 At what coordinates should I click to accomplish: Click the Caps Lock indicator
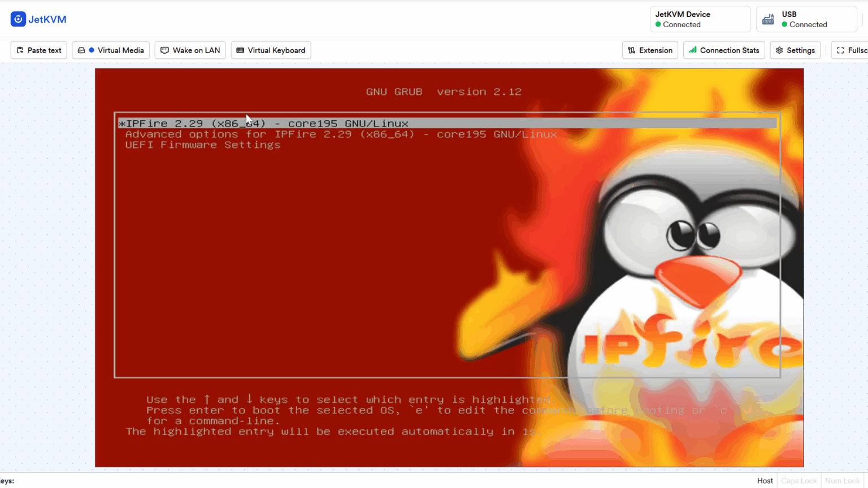(798, 481)
